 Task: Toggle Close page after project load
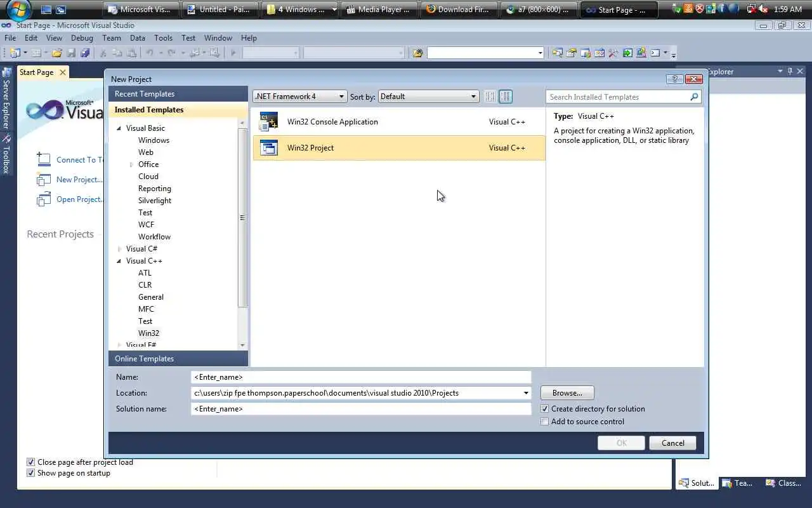click(30, 462)
